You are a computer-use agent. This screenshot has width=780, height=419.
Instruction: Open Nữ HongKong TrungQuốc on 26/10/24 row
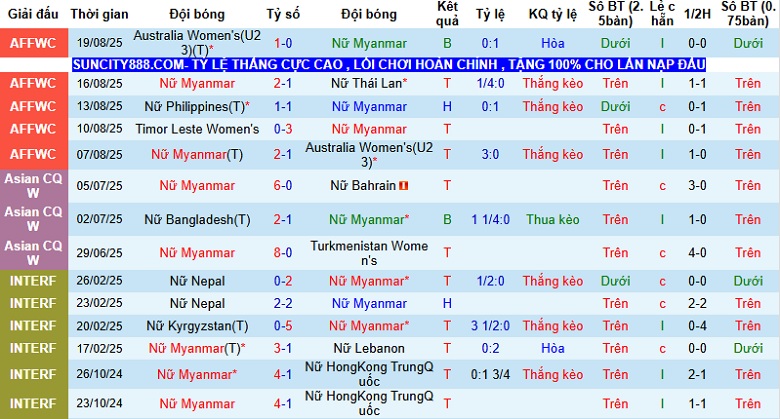pyautogui.click(x=369, y=374)
